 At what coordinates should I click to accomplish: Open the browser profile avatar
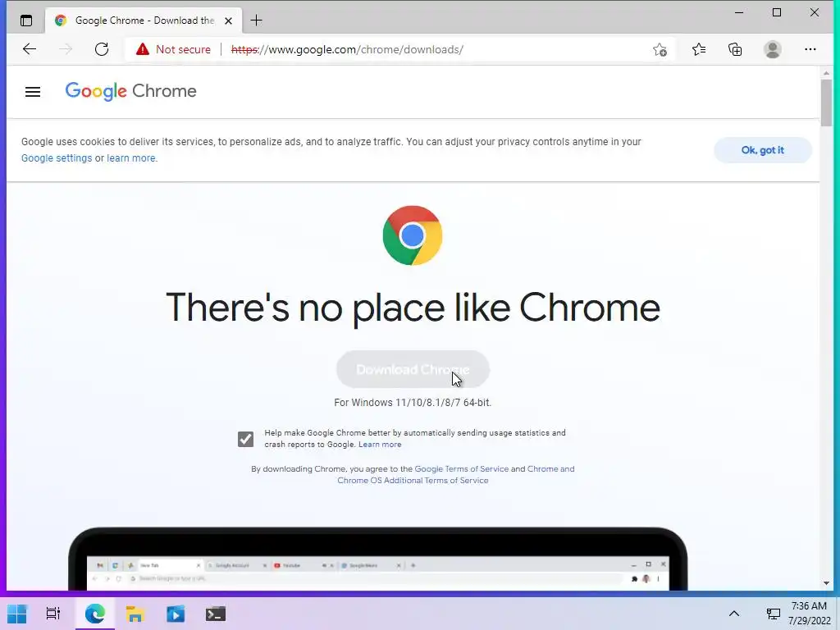(773, 50)
